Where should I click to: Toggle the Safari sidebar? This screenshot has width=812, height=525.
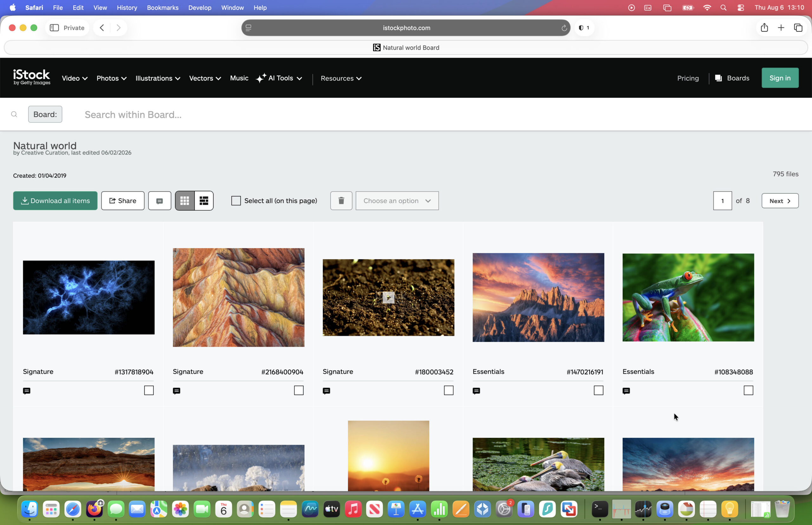point(54,28)
